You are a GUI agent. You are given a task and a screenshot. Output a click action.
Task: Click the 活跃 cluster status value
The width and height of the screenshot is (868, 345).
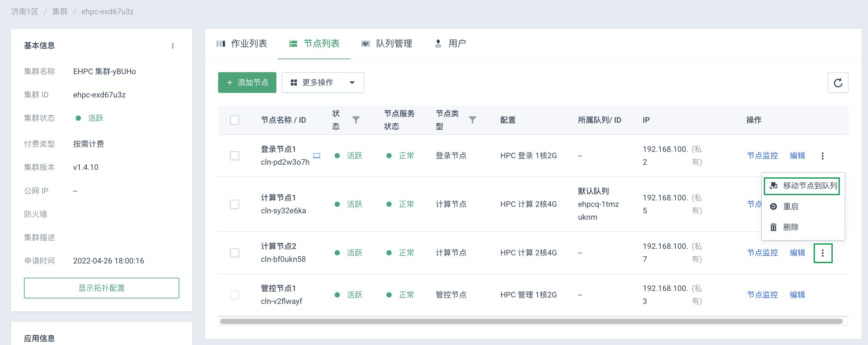96,118
